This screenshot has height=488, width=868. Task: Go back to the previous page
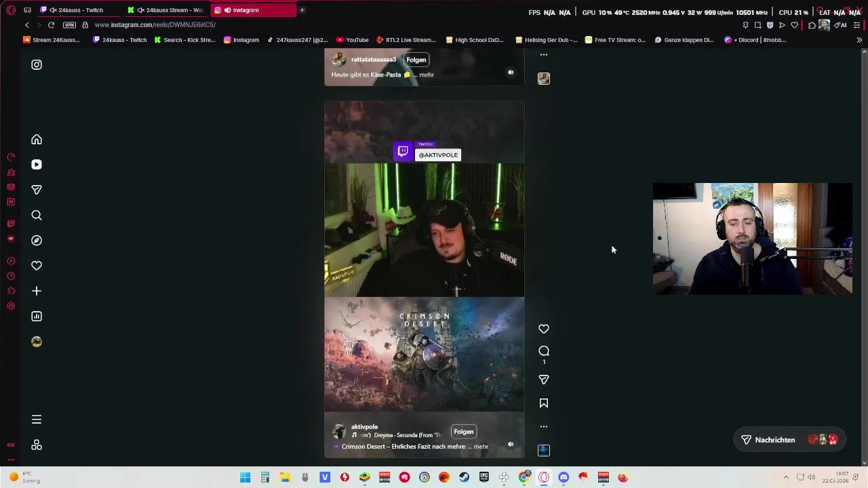[x=27, y=25]
